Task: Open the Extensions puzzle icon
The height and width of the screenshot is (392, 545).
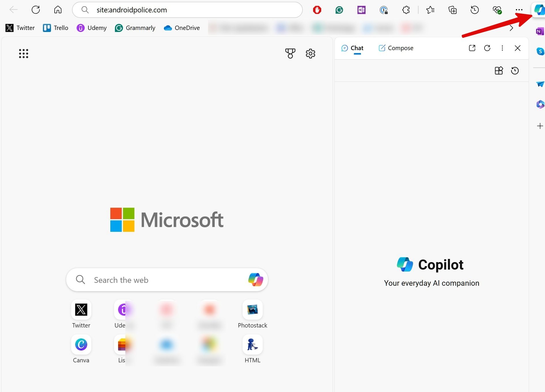Action: click(x=406, y=10)
